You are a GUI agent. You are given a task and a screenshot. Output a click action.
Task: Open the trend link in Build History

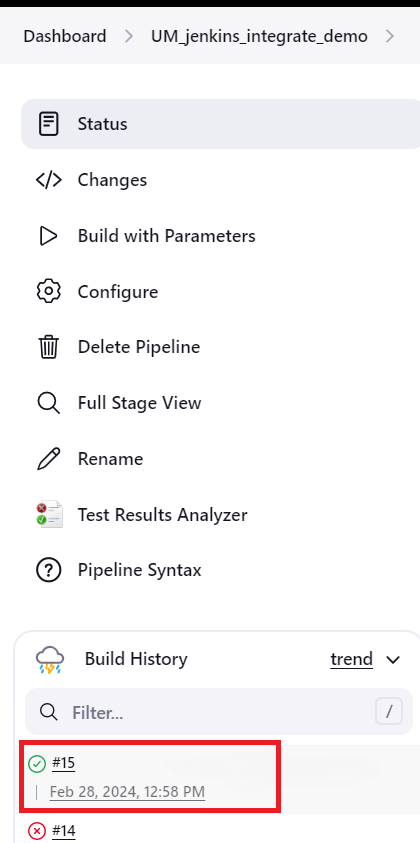352,659
